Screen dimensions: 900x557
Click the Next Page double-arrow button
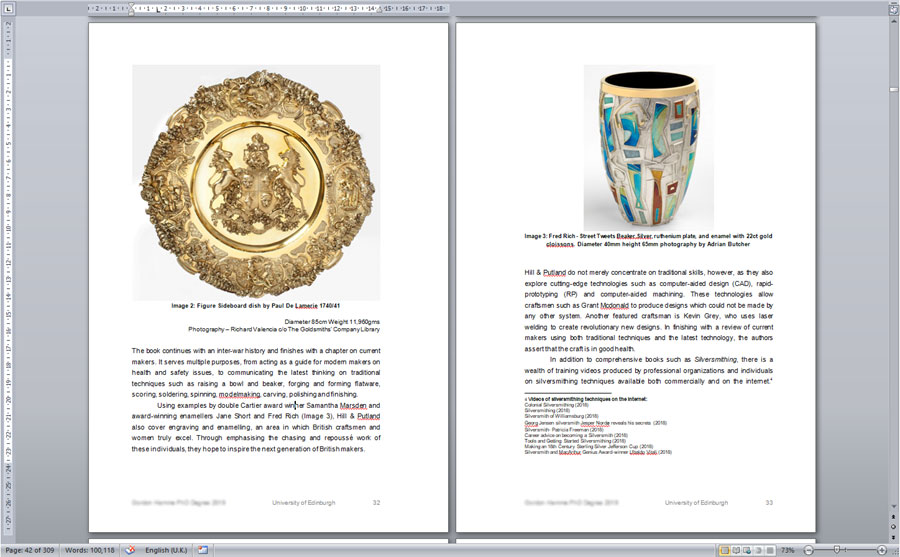[894, 536]
